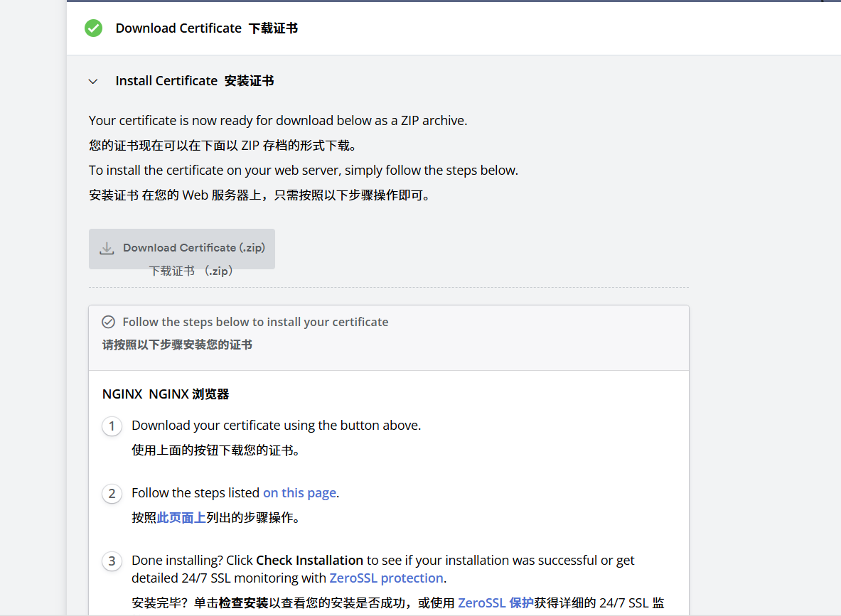Click the 下载证书 (.zip) label under the button
Image resolution: width=841 pixels, height=616 pixels.
click(191, 271)
